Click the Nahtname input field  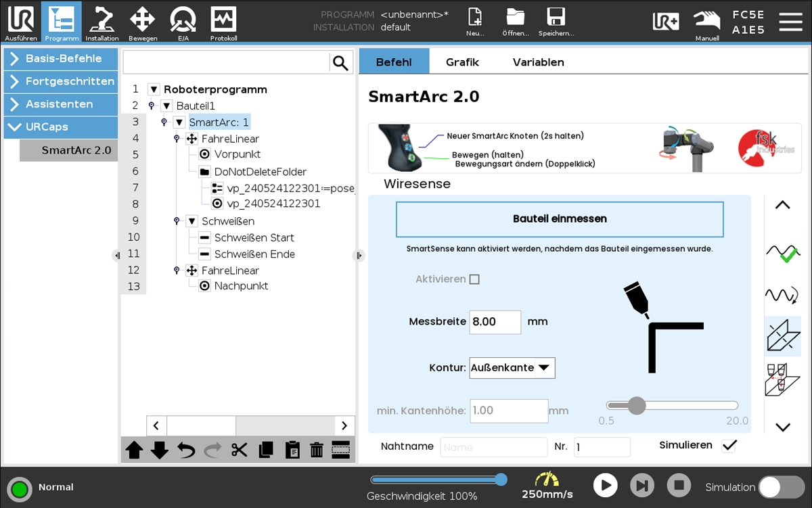coord(494,447)
